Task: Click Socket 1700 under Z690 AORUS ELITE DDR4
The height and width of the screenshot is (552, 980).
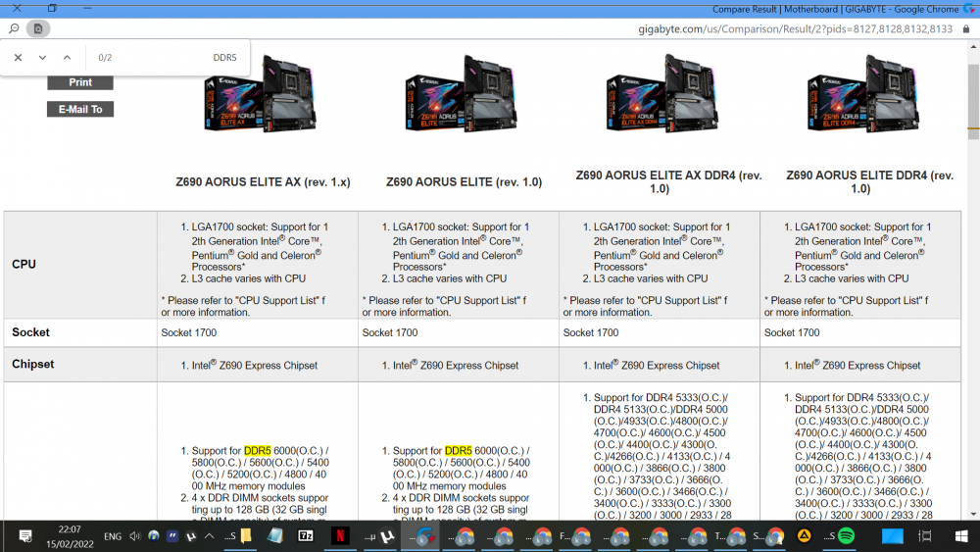Action: (791, 332)
